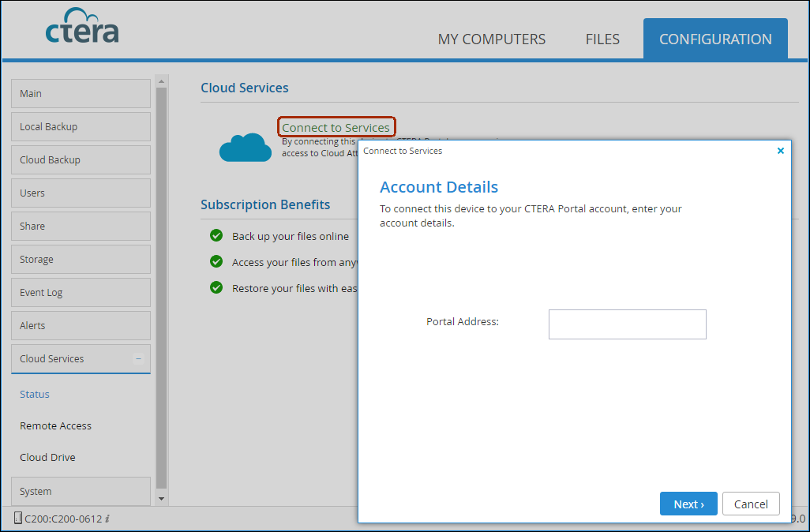Open the System section
Image resolution: width=810 pixels, height=532 pixels.
(x=81, y=491)
